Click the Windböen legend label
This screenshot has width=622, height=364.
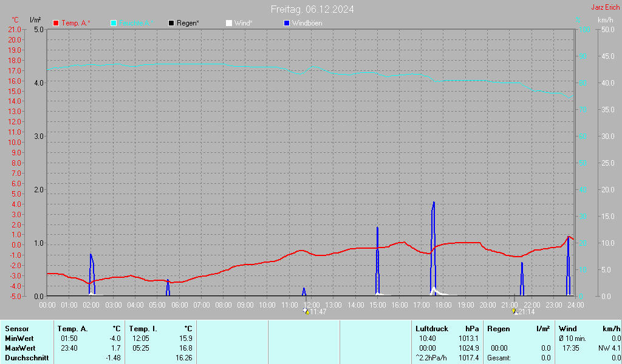pyautogui.click(x=307, y=23)
